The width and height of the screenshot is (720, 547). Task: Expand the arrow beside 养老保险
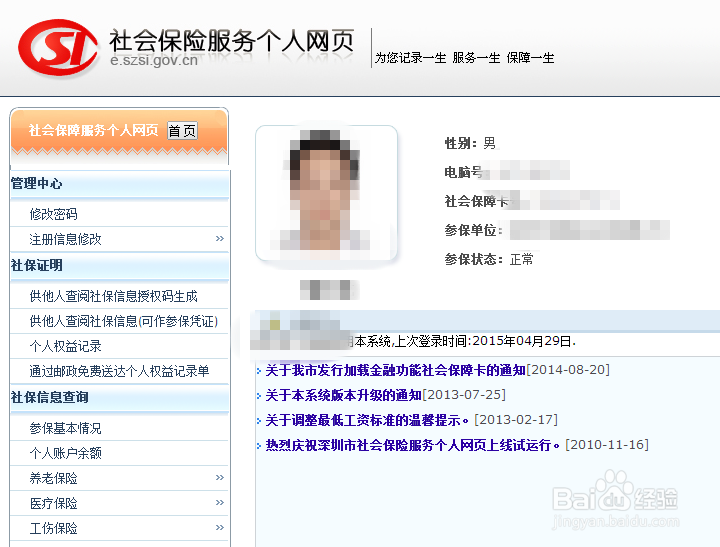tap(220, 478)
